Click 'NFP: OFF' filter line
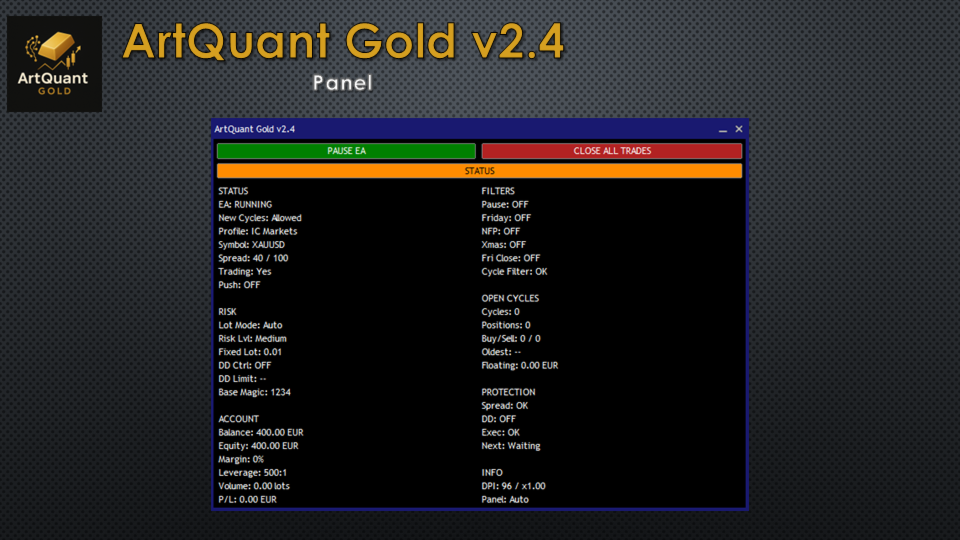Screen dimensions: 960x540 click(x=500, y=231)
